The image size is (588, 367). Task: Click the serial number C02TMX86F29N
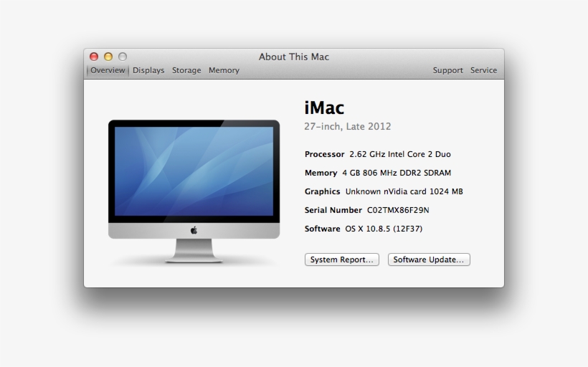(x=398, y=210)
